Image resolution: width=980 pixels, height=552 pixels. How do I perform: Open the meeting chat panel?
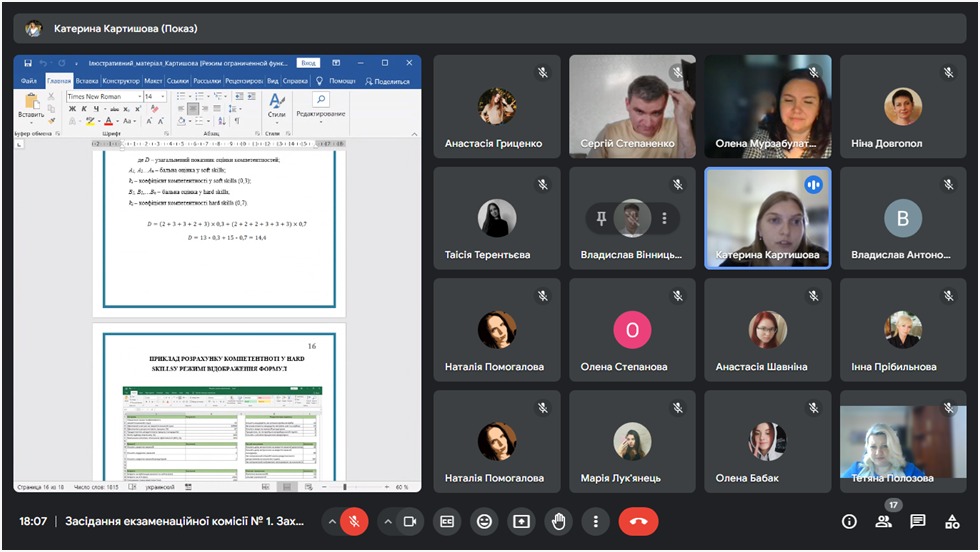coord(917,521)
